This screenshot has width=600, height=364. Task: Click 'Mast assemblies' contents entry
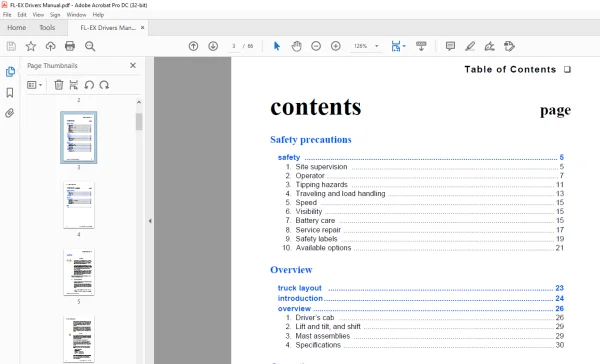pyautogui.click(x=323, y=336)
